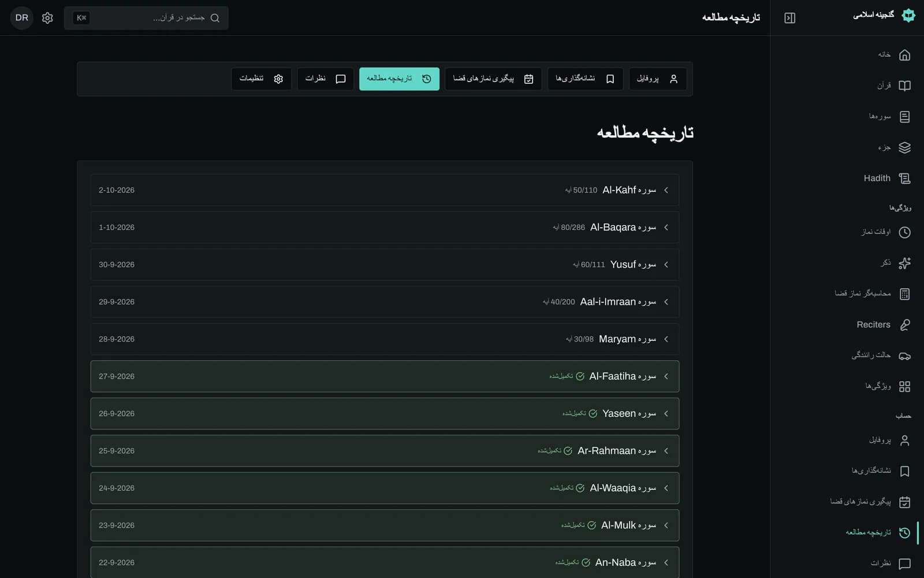
Task: Expand the Aal-i-Imraan row chevron
Action: click(666, 302)
